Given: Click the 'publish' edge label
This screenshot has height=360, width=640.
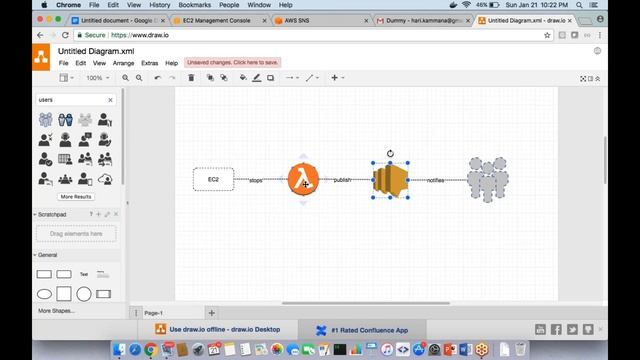Looking at the screenshot, I should pyautogui.click(x=342, y=180).
